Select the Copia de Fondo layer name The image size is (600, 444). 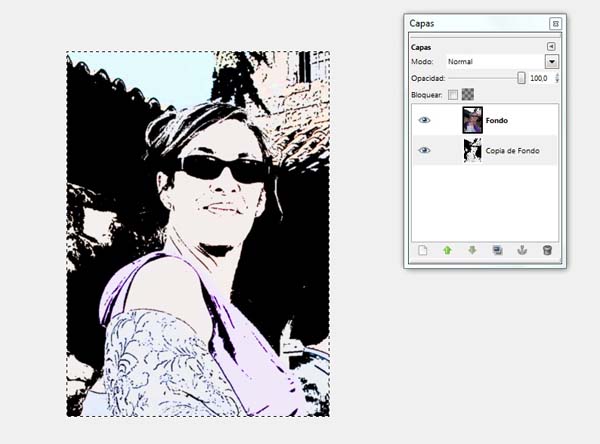coord(513,151)
